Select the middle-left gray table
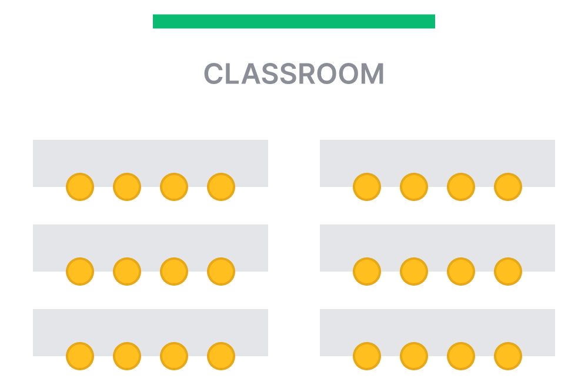The image size is (588, 392). (x=151, y=248)
